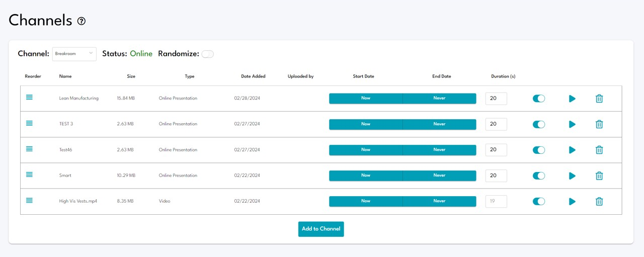Click the Name column header
Screen dimensions: 644x257
tap(65, 76)
